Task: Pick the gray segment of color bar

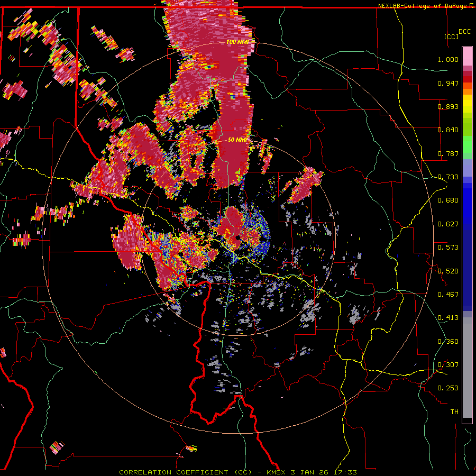Action: (x=467, y=368)
